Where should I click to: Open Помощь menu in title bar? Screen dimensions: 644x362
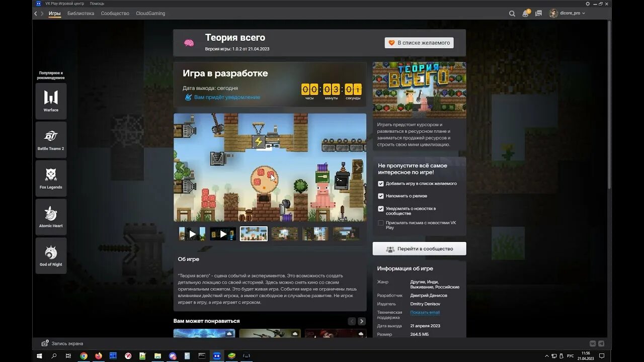pos(97,4)
